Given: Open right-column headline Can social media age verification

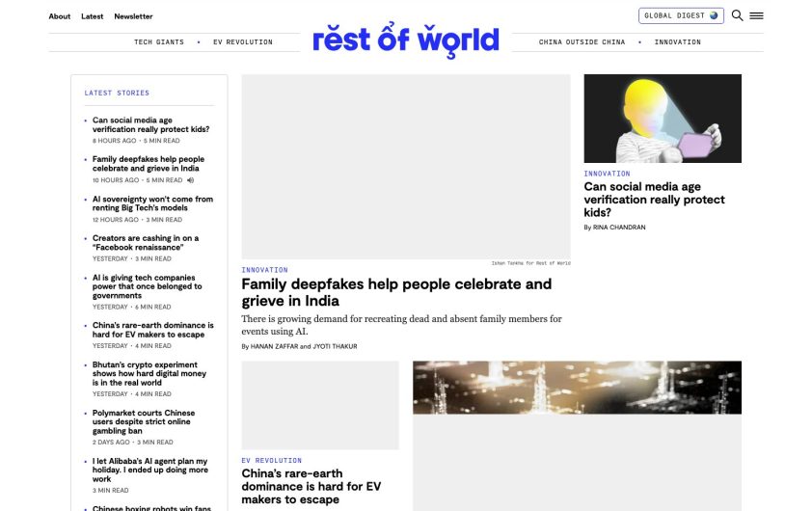Looking at the screenshot, I should [654, 200].
